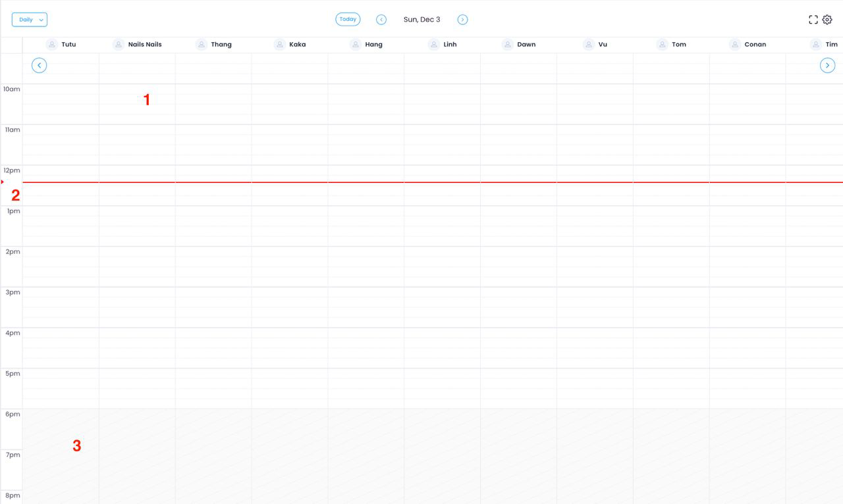The width and height of the screenshot is (843, 504).
Task: Click Vu's avatar icon
Action: pyautogui.click(x=589, y=45)
